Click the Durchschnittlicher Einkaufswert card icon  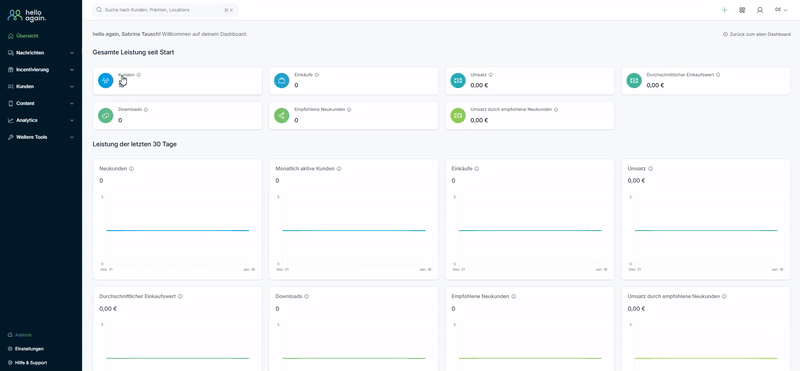[634, 81]
